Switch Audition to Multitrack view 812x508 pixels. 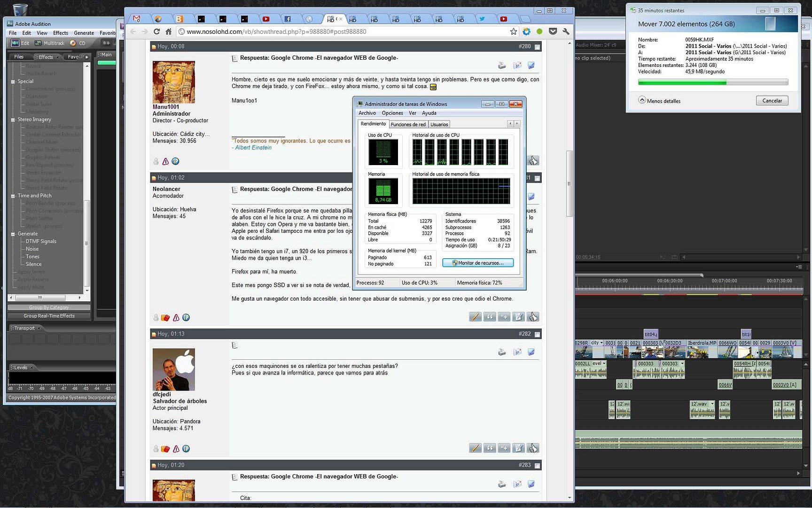click(49, 43)
